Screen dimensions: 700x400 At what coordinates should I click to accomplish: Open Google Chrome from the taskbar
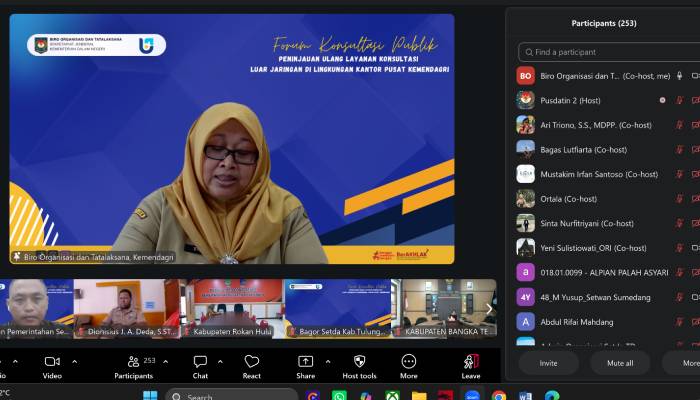499,396
